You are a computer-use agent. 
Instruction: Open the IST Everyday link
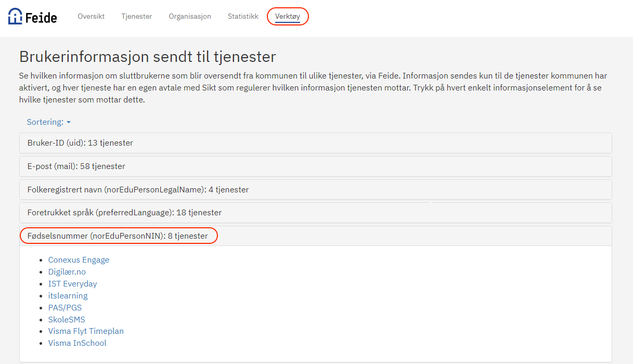pos(72,284)
